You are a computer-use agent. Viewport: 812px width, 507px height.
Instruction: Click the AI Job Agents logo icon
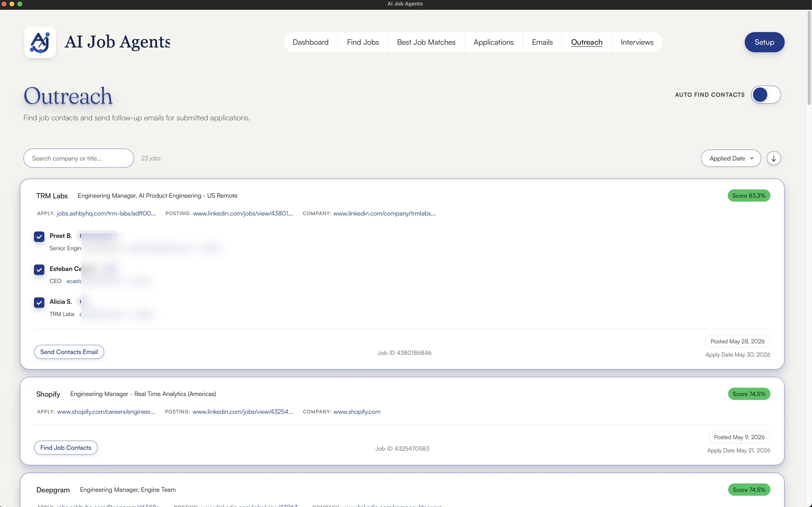(40, 42)
